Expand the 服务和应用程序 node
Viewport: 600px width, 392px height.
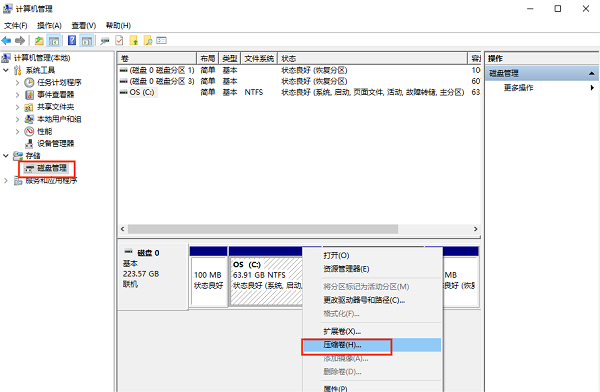6,180
